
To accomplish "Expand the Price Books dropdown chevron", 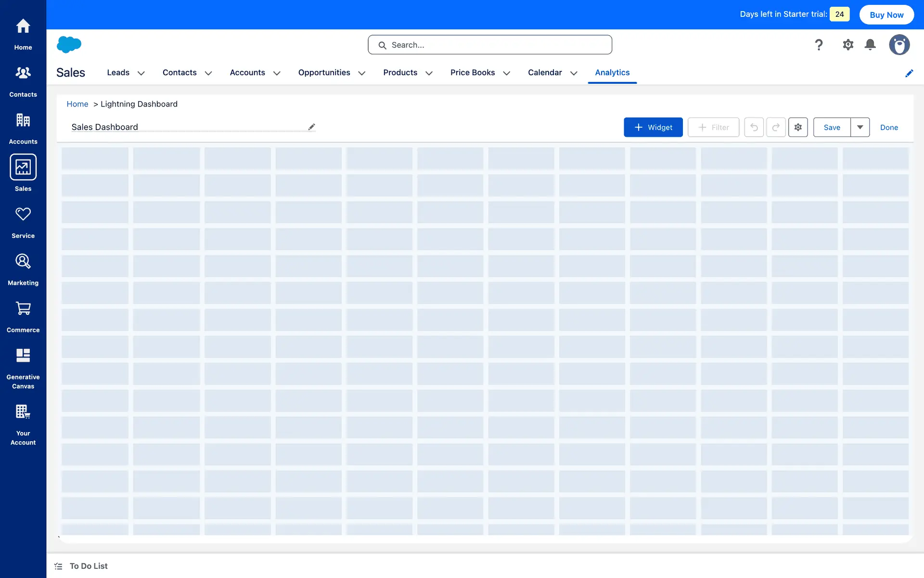I will 507,73.
